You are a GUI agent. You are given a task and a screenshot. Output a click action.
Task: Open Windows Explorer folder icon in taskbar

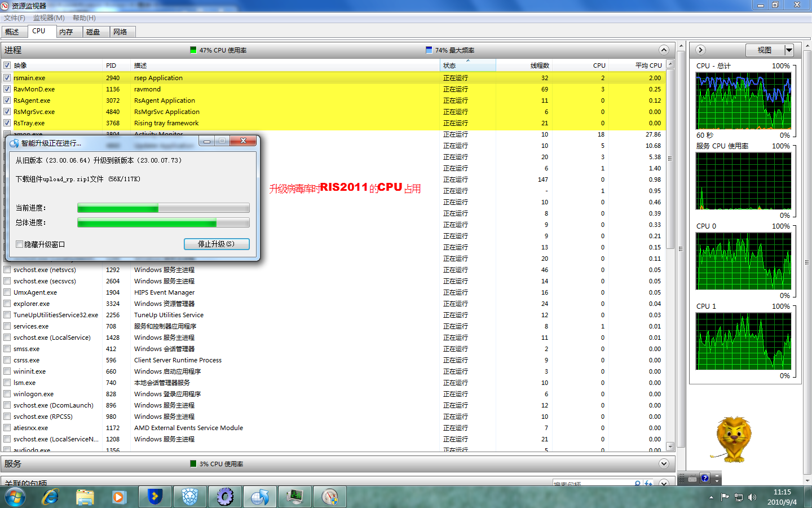click(85, 497)
